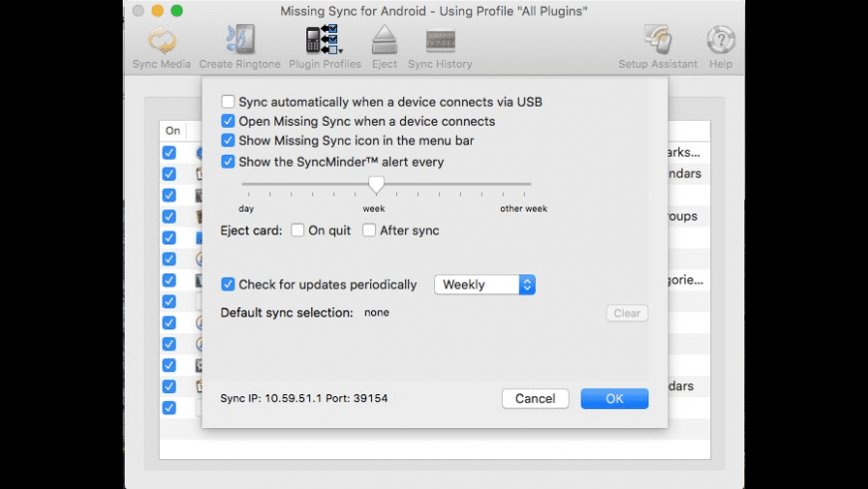Image resolution: width=868 pixels, height=489 pixels.
Task: Open the Weekly update frequency dropdown
Action: pos(484,284)
